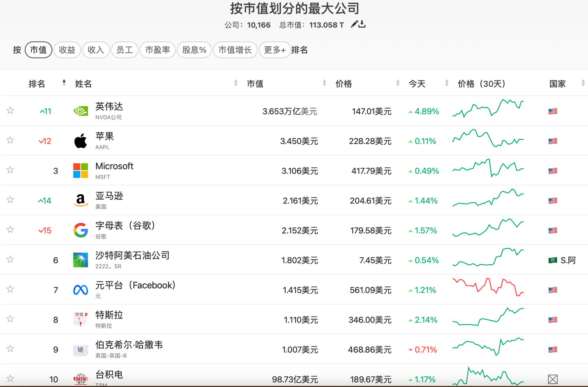Click the Saudi Arabia flag in the 沙特阿美 row
The height and width of the screenshot is (387, 588).
pos(553,260)
